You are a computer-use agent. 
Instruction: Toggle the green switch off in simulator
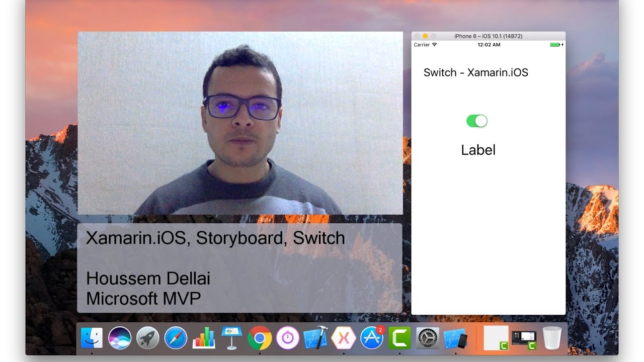coord(477,121)
